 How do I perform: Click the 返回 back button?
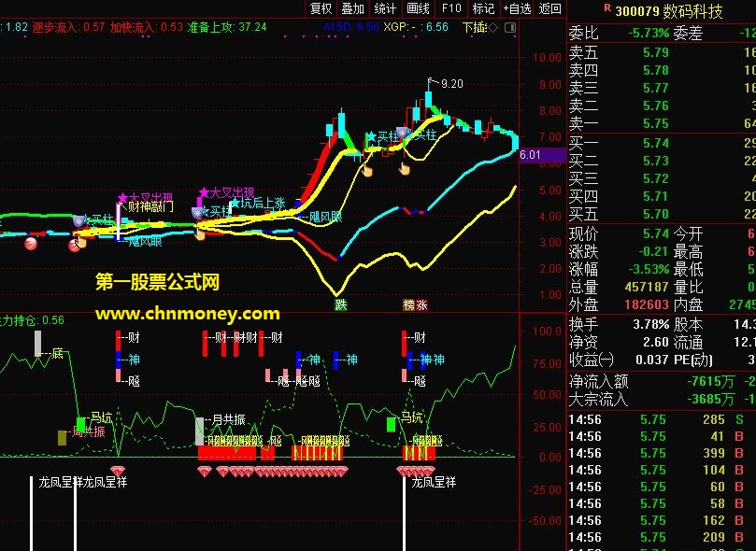tap(550, 8)
